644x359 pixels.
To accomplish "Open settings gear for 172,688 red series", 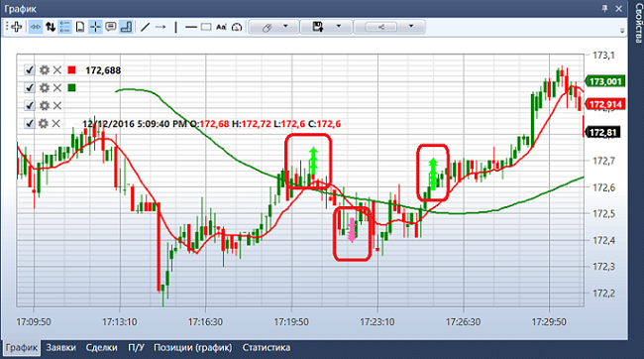I will 44,70.
